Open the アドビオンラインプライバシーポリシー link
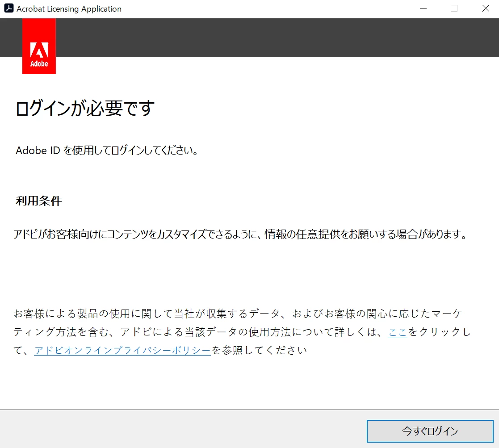This screenshot has width=499, height=448. [x=122, y=350]
